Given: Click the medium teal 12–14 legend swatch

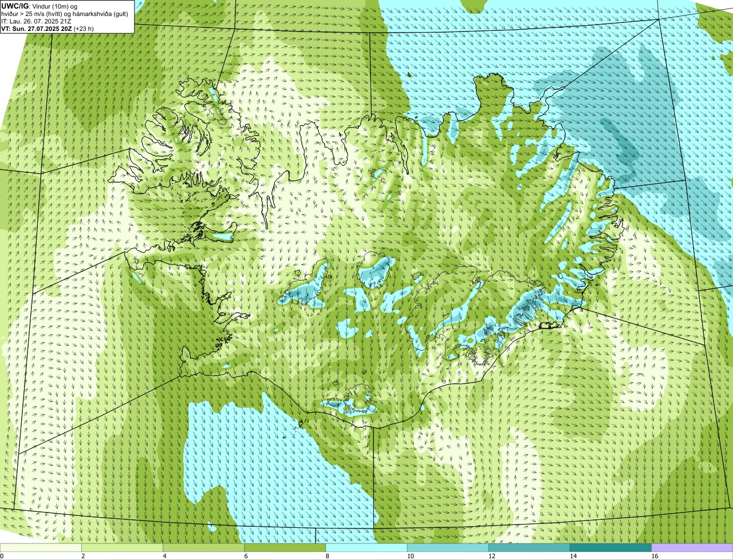Looking at the screenshot, I should (529, 547).
